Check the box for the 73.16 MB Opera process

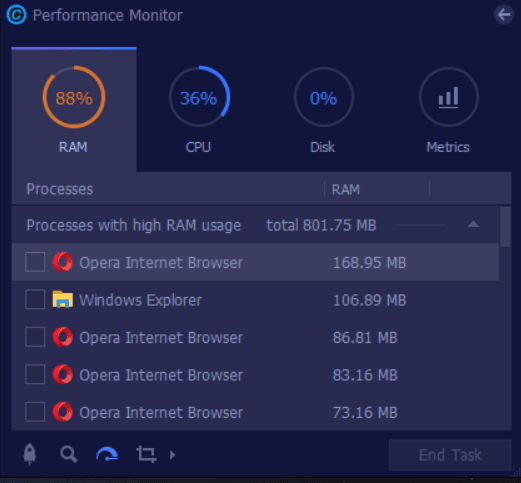coord(35,412)
